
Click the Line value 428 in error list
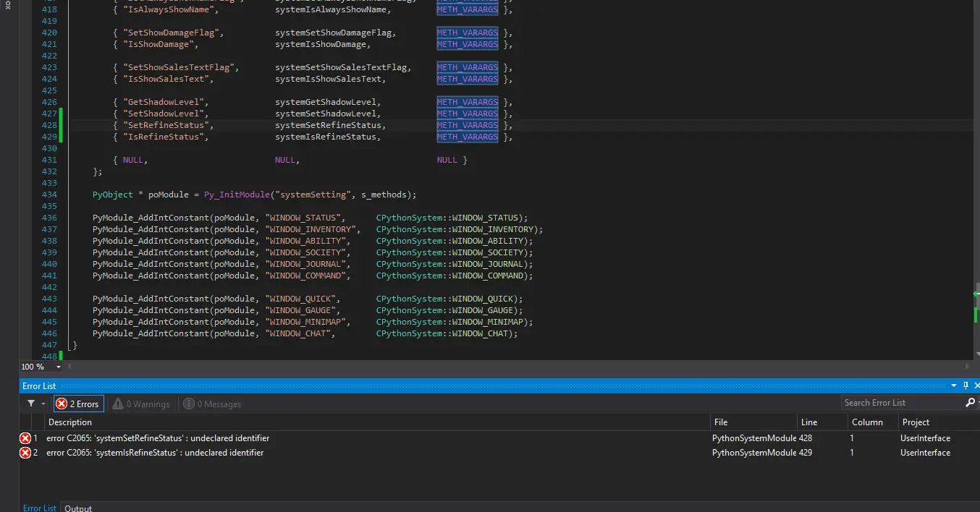click(x=806, y=438)
